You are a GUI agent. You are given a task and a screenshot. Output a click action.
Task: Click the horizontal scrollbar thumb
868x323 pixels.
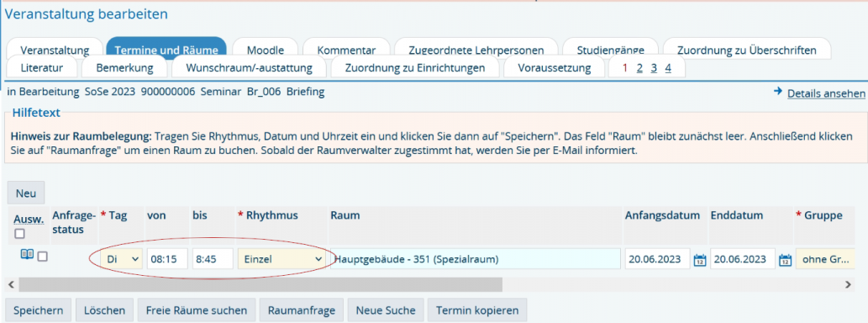pyautogui.click(x=260, y=284)
